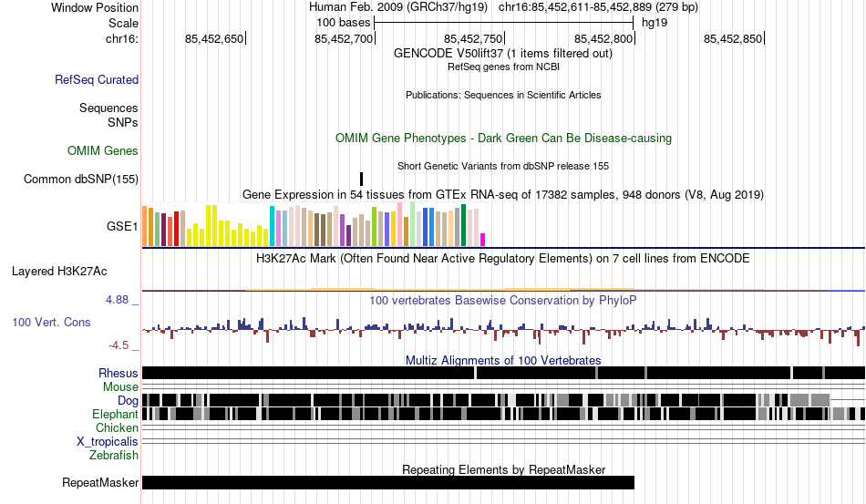The image size is (866, 504).
Task: Click the RepeatMasker track label
Action: [100, 482]
